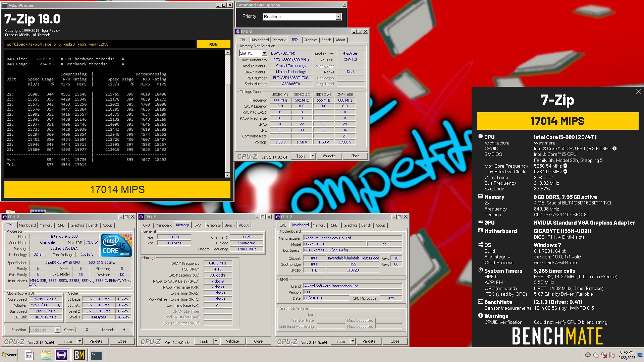Click the Warnings exclamation icon in BenchMate
This screenshot has width=644, height=362.
[x=480, y=316]
